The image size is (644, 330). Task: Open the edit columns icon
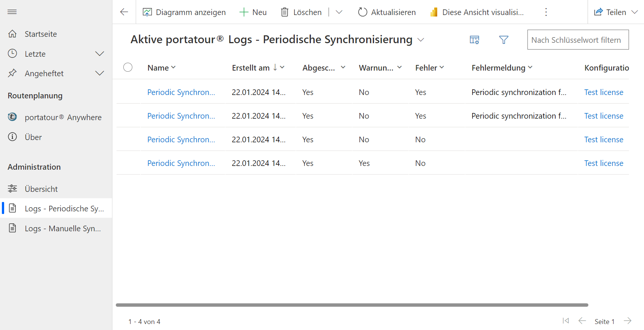tap(474, 40)
